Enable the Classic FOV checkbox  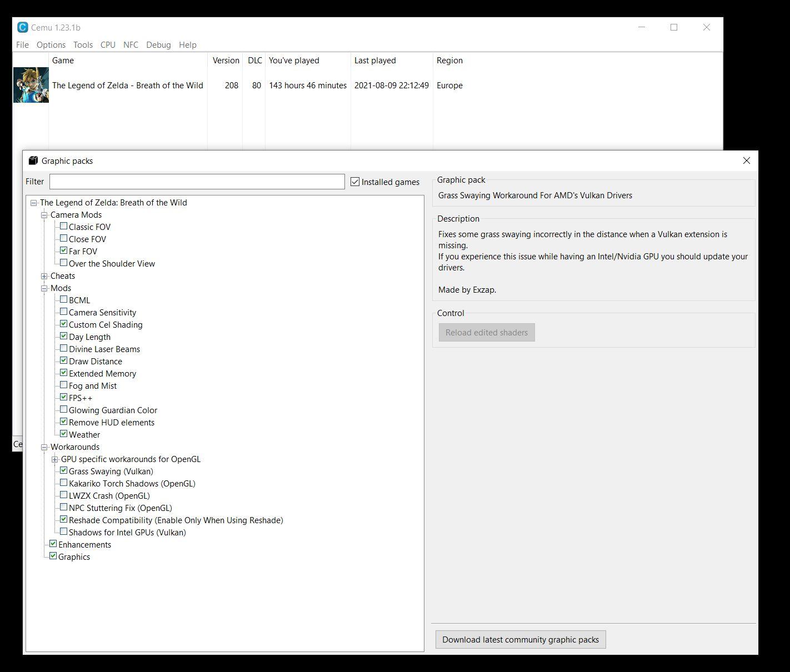pyautogui.click(x=63, y=226)
